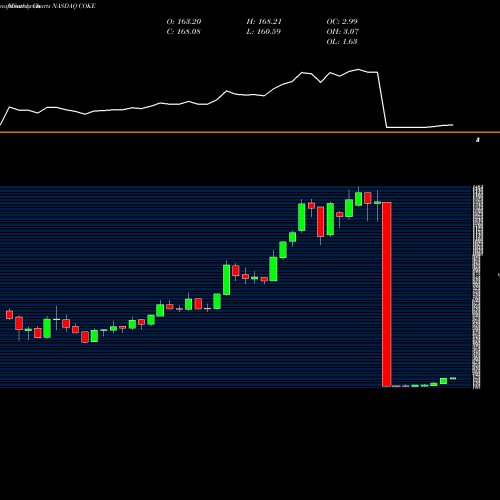Viewport: 500px width, 500px height.
Task: Click the OH: 3.07 value
Action: pyautogui.click(x=342, y=32)
